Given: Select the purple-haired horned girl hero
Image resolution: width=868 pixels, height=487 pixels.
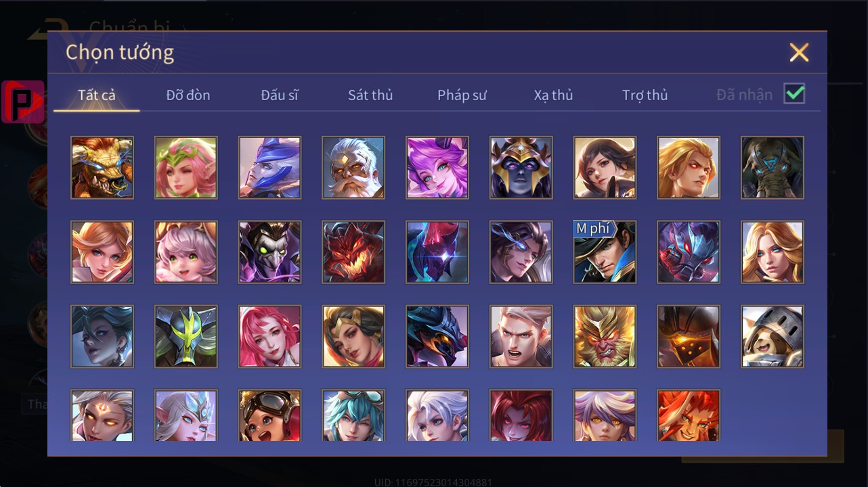Looking at the screenshot, I should (437, 168).
